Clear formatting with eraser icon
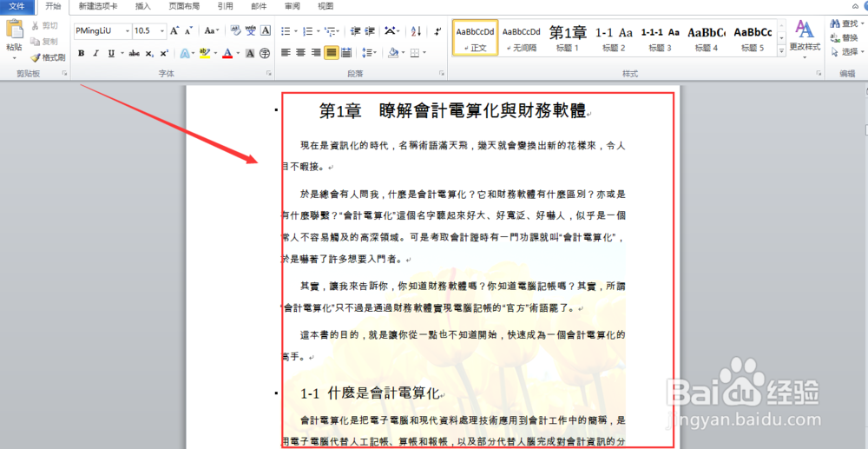Screen dimensions: 868x449 tap(235, 30)
